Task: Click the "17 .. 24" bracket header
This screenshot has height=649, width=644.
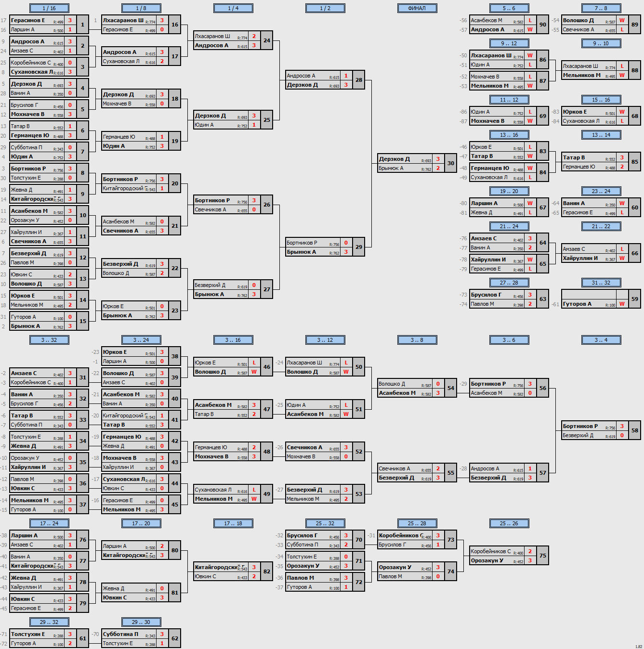Action: tap(49, 523)
